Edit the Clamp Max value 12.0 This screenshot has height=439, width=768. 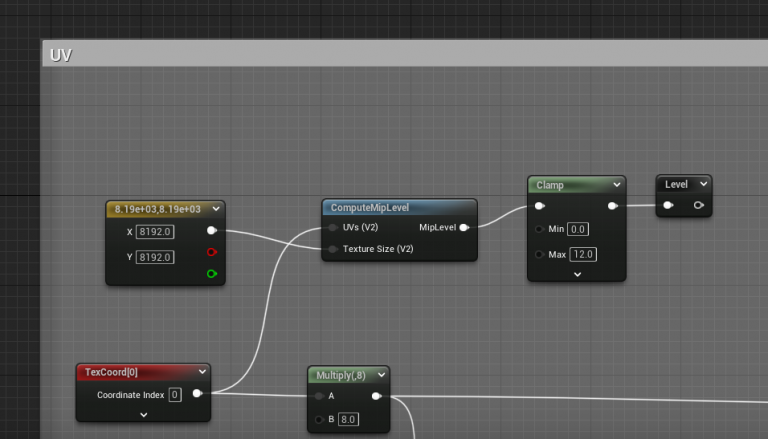tap(583, 254)
